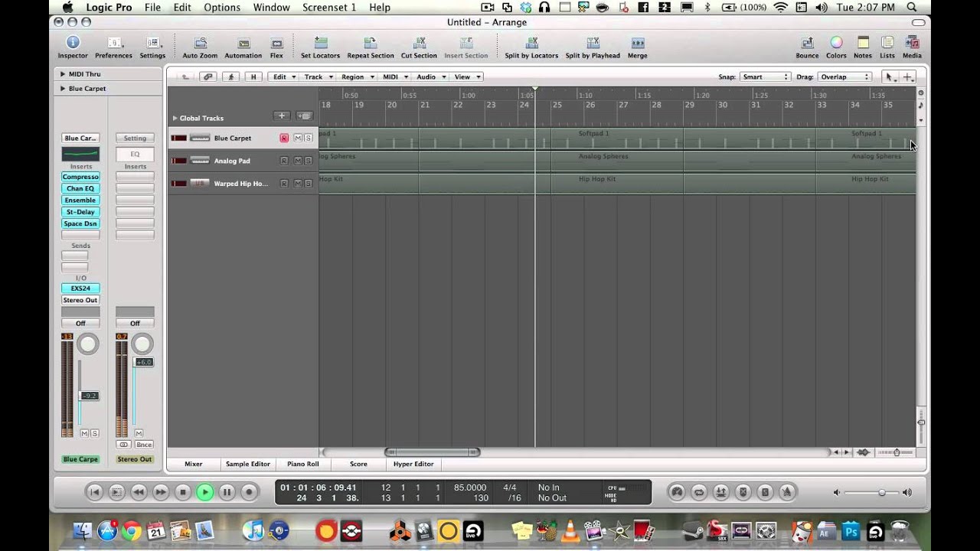This screenshot has width=980, height=551.
Task: Expand the Global Tracks disclosure triangle
Action: 175,119
